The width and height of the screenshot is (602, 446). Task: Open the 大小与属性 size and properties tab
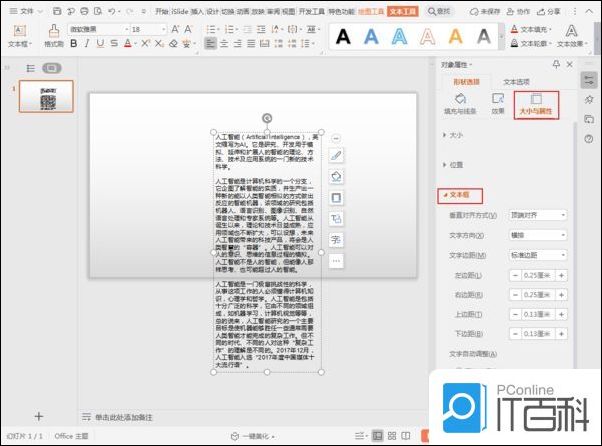[x=535, y=105]
